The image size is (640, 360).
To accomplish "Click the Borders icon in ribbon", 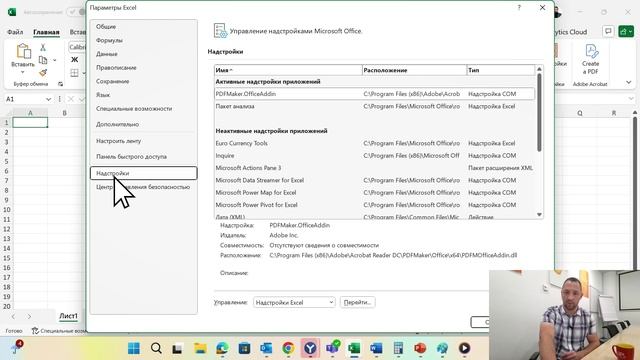I will pos(74,73).
